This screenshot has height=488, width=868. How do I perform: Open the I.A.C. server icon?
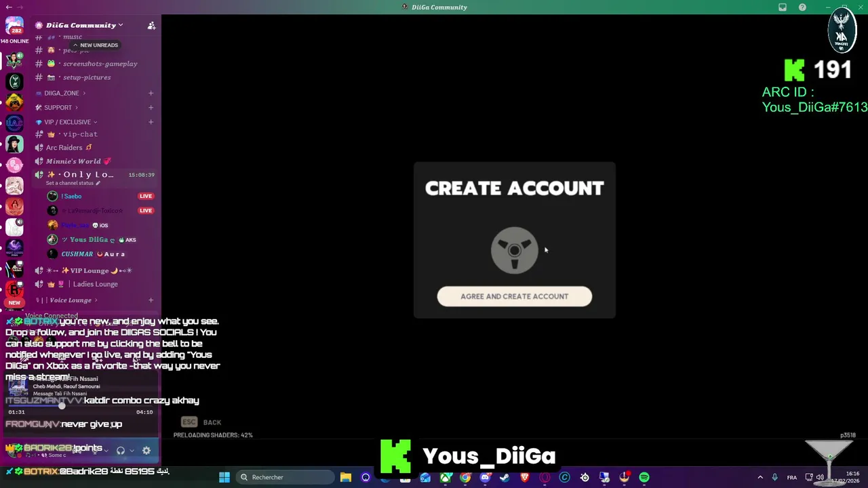(14, 123)
